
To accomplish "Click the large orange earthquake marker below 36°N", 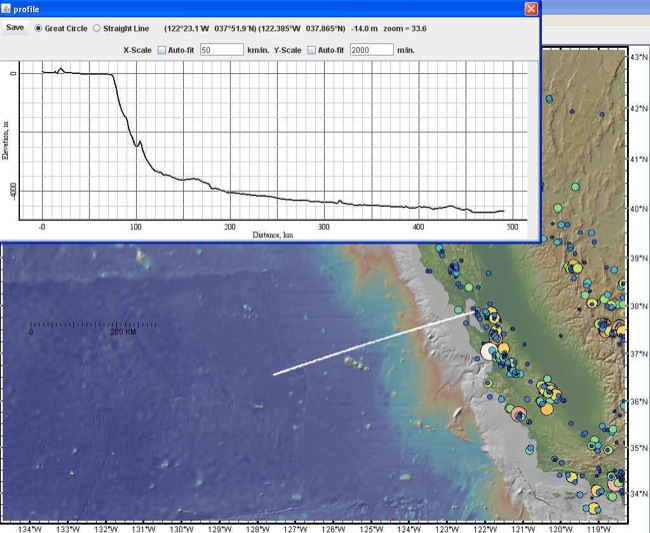I will tap(547, 406).
